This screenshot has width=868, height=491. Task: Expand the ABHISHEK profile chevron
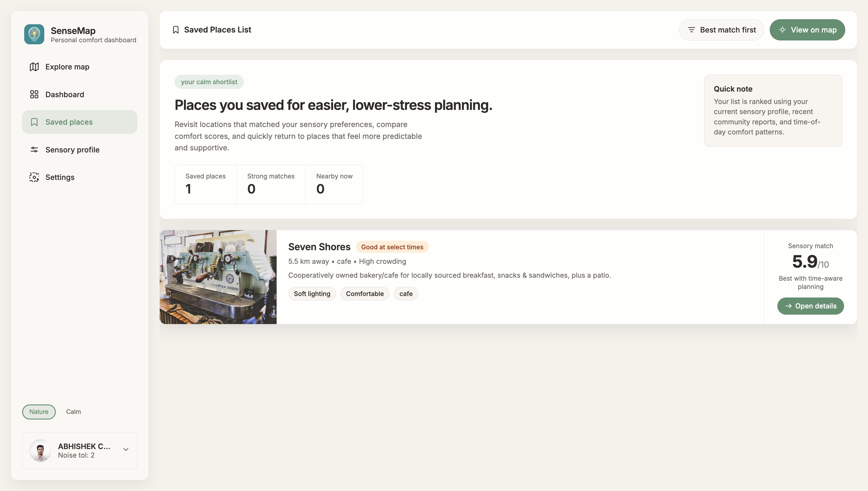point(126,450)
